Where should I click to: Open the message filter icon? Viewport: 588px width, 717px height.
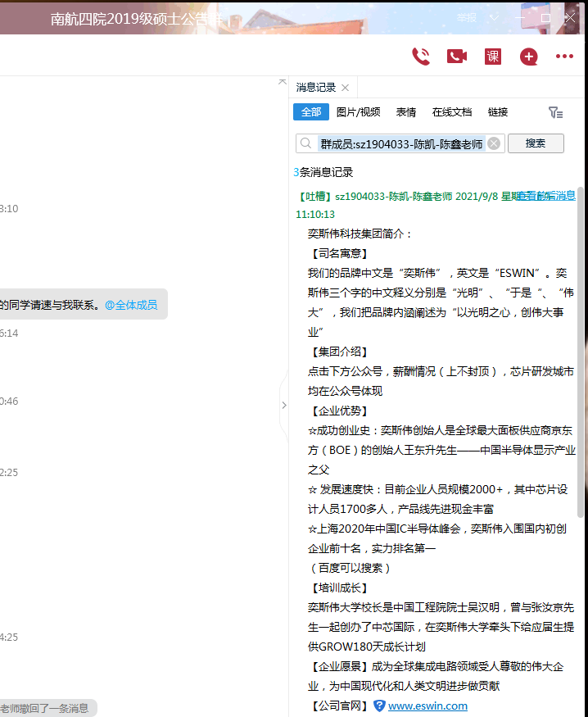click(x=555, y=112)
